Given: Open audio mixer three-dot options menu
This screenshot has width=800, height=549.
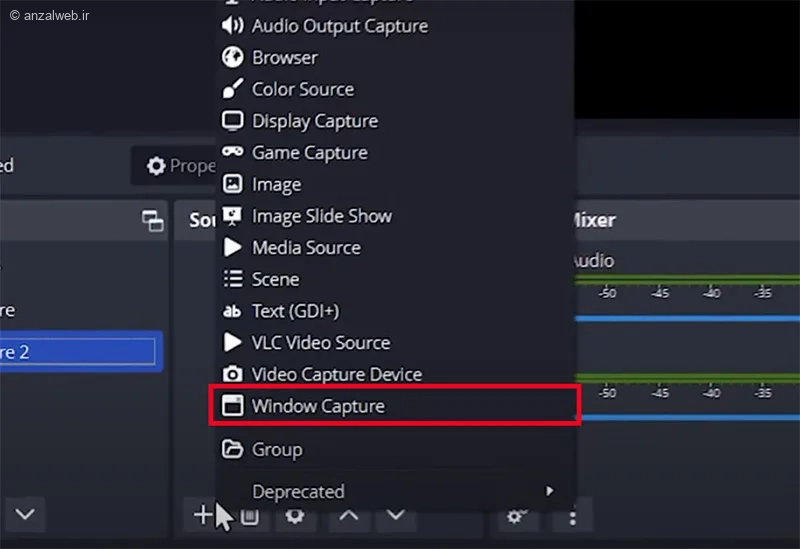Looking at the screenshot, I should point(572,517).
